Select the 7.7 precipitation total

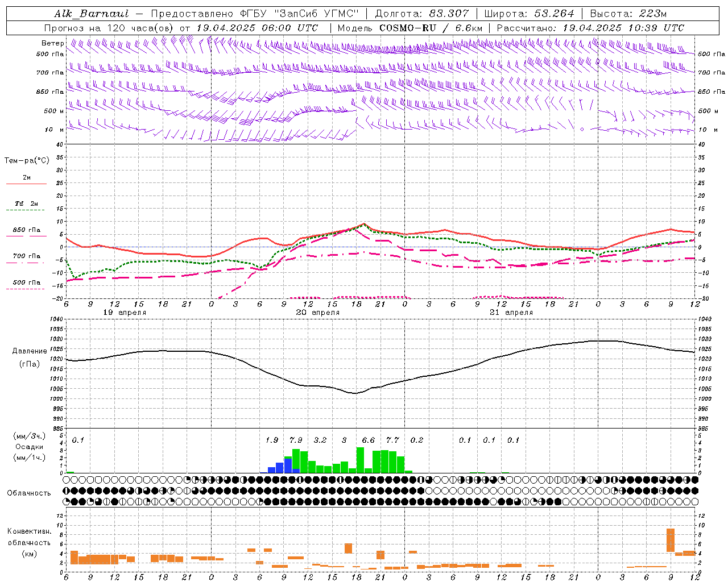tap(392, 440)
